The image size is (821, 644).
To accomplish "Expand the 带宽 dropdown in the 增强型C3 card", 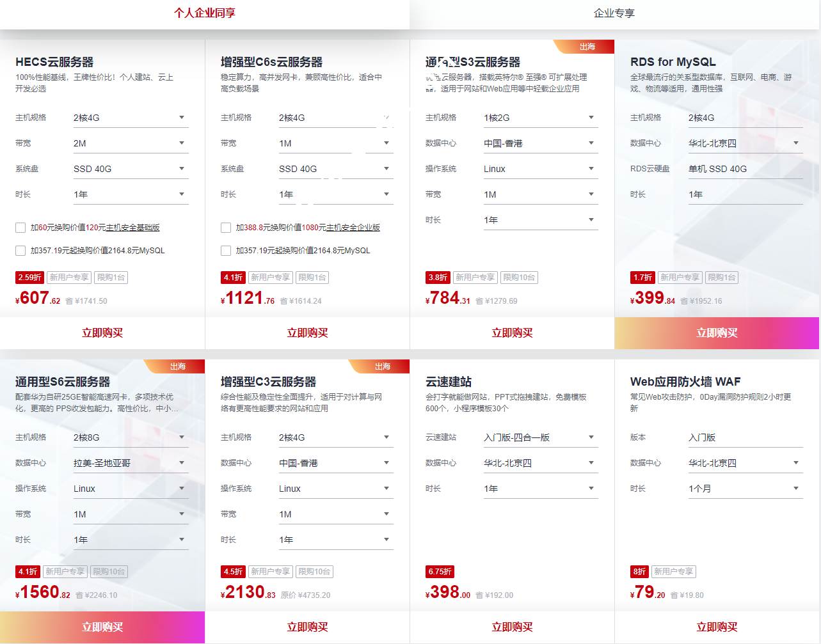I will point(336,514).
